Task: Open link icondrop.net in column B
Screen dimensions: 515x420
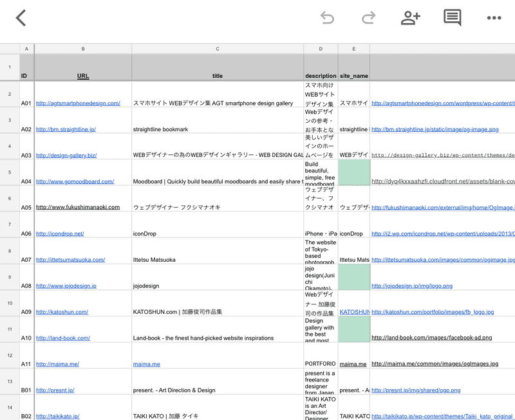Action: pos(60,233)
